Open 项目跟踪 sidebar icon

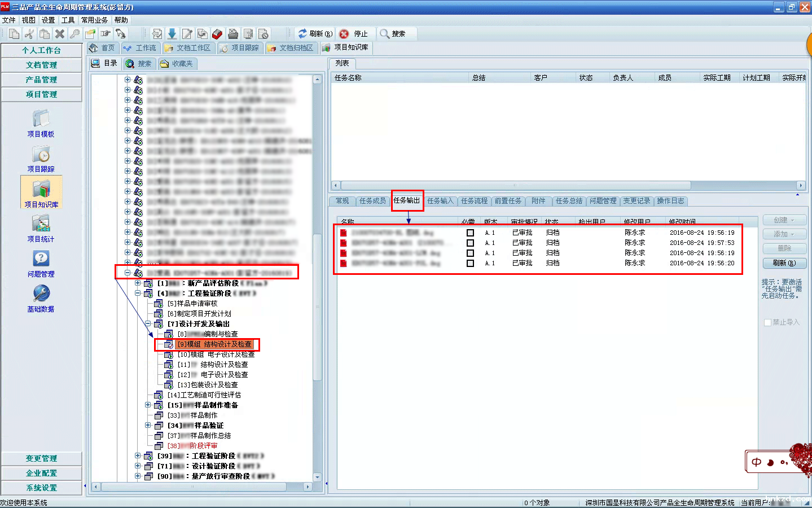point(41,154)
